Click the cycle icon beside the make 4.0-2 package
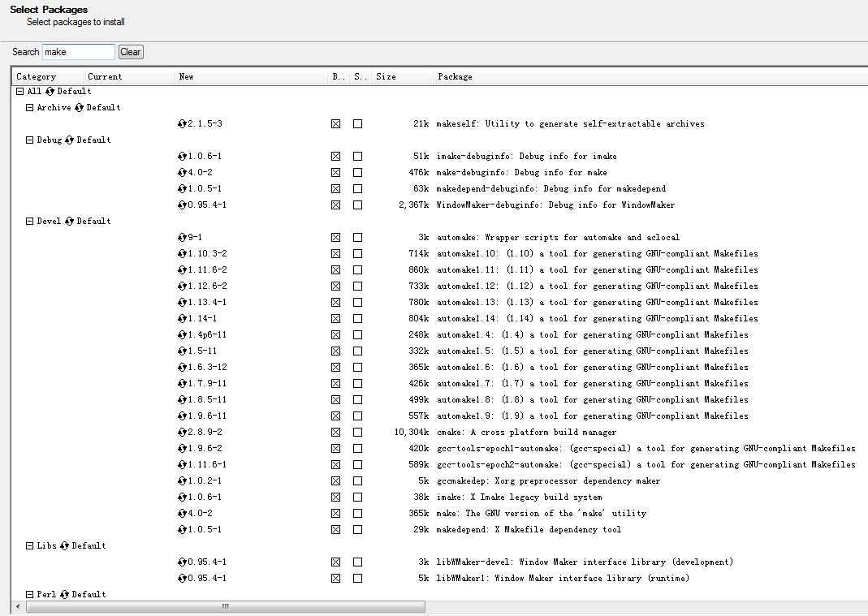 (x=182, y=513)
